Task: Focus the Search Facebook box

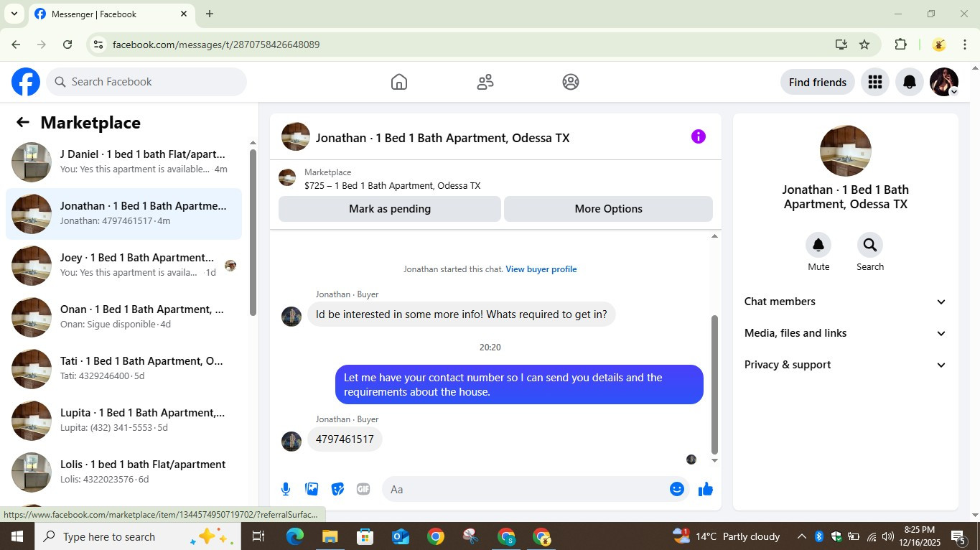Action: pos(146,82)
